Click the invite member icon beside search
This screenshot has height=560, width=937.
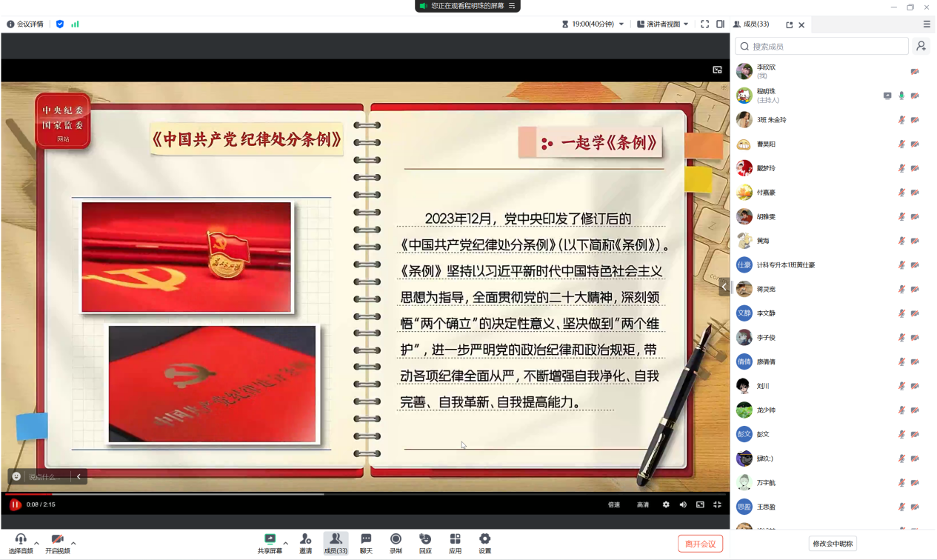pyautogui.click(x=921, y=46)
